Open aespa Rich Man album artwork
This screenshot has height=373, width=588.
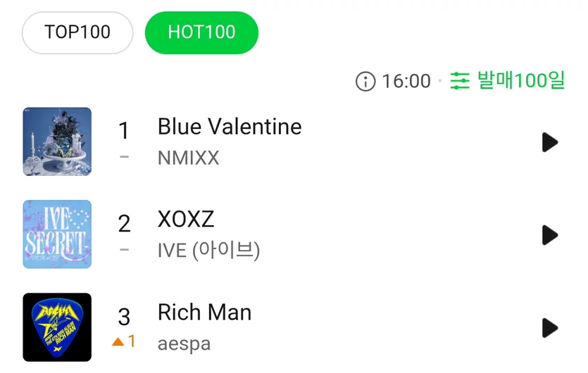57,327
